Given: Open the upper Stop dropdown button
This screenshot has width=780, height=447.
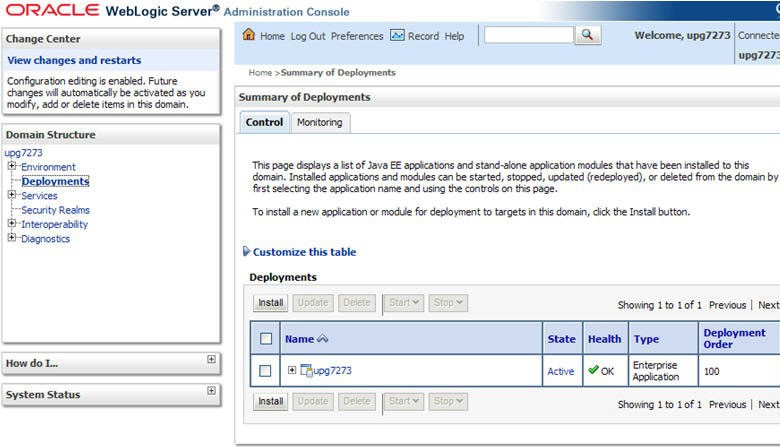Looking at the screenshot, I should tap(448, 303).
